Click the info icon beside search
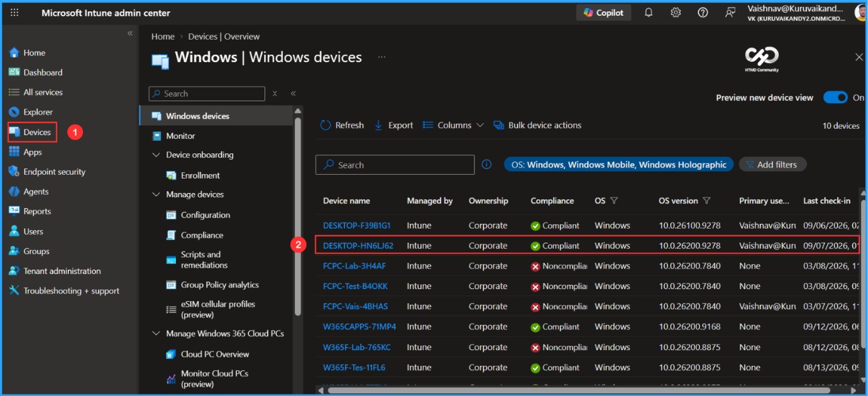868x396 pixels. coord(486,164)
